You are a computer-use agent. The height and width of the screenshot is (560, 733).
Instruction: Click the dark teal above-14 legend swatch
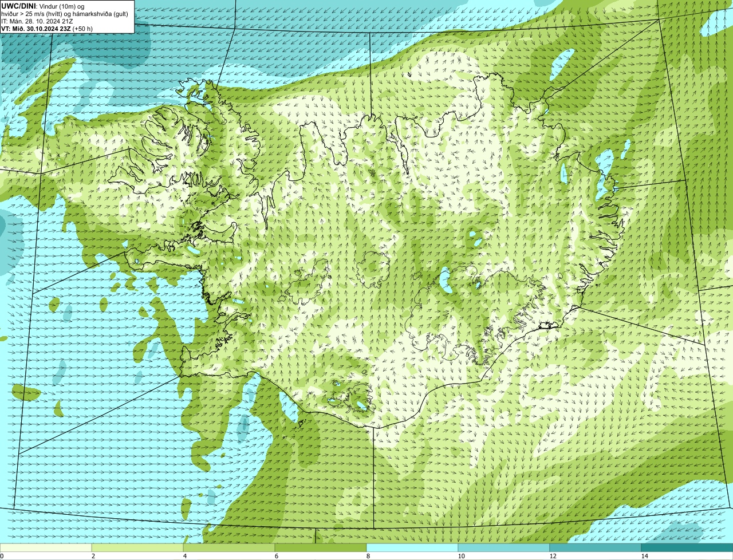(x=687, y=547)
